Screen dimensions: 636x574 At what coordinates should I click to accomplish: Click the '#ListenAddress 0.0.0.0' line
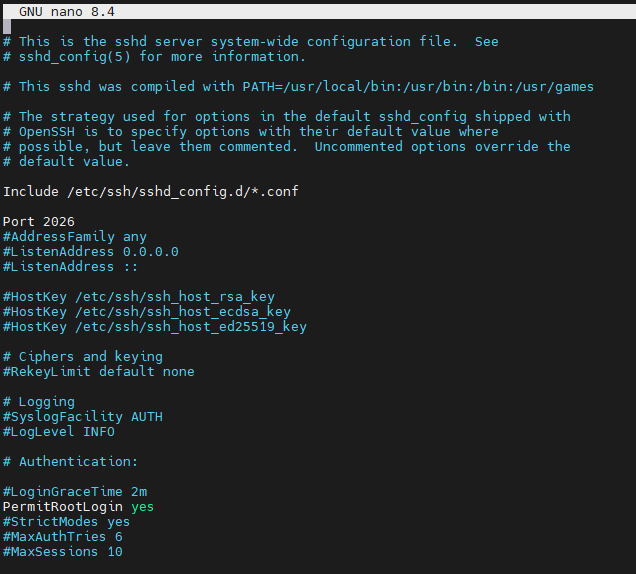[x=90, y=252]
